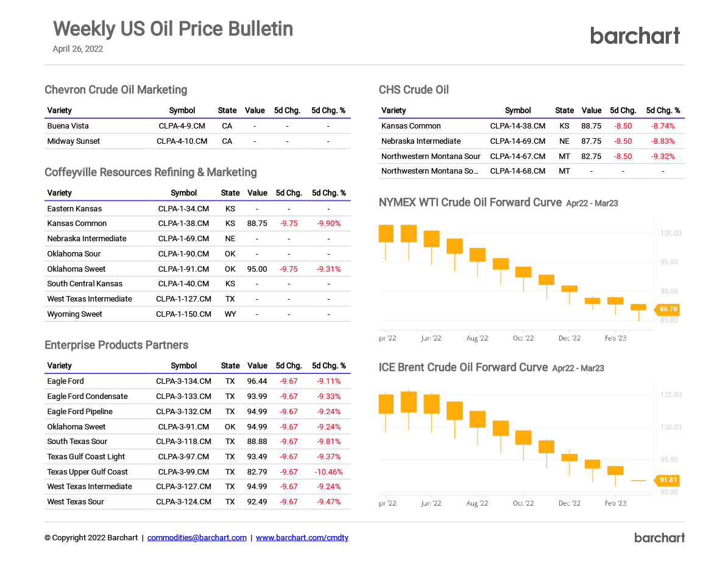The height and width of the screenshot is (561, 728).
Task: Click the CLPA-14-38.CM symbol
Action: pos(518,126)
